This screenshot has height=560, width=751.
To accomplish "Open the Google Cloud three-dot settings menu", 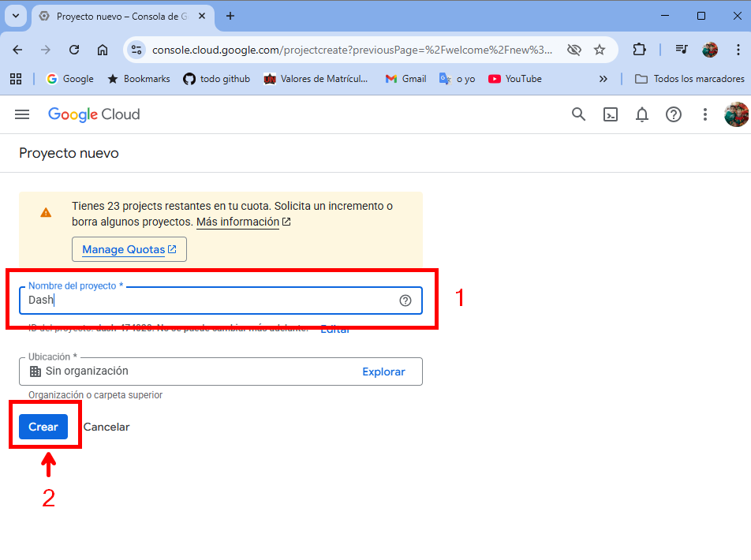I will tap(704, 114).
